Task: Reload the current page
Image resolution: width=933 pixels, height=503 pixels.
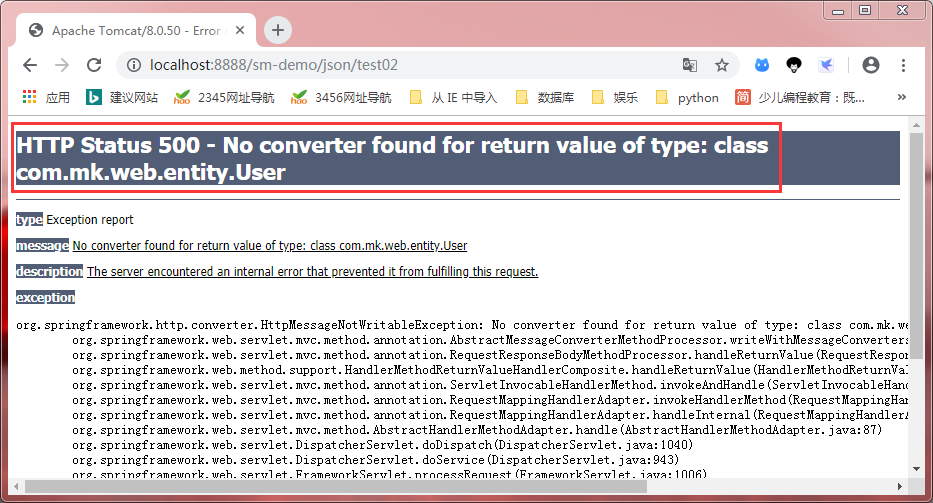Action: click(x=94, y=65)
